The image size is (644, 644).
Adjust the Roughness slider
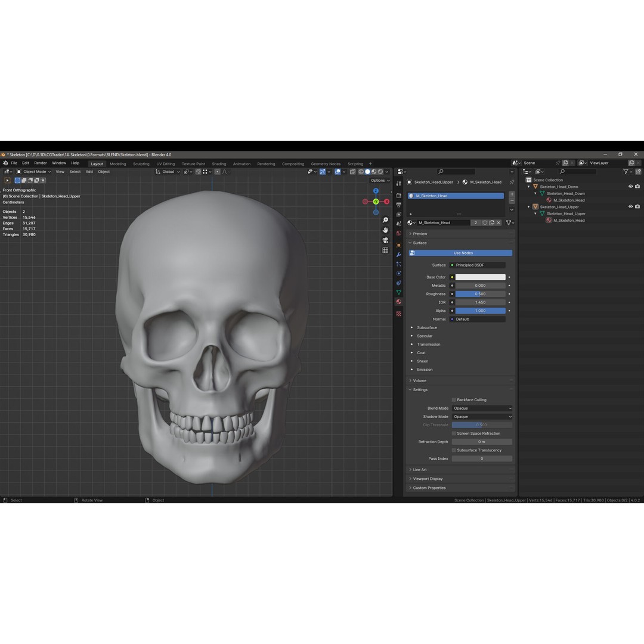pyautogui.click(x=480, y=293)
